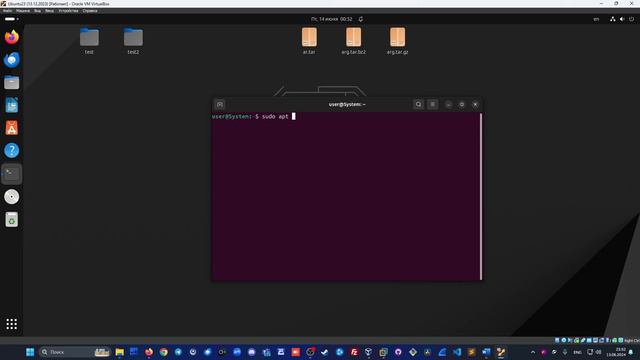Show Applications grid in the dock
Image resolution: width=640 pixels, height=360 pixels.
(11, 324)
